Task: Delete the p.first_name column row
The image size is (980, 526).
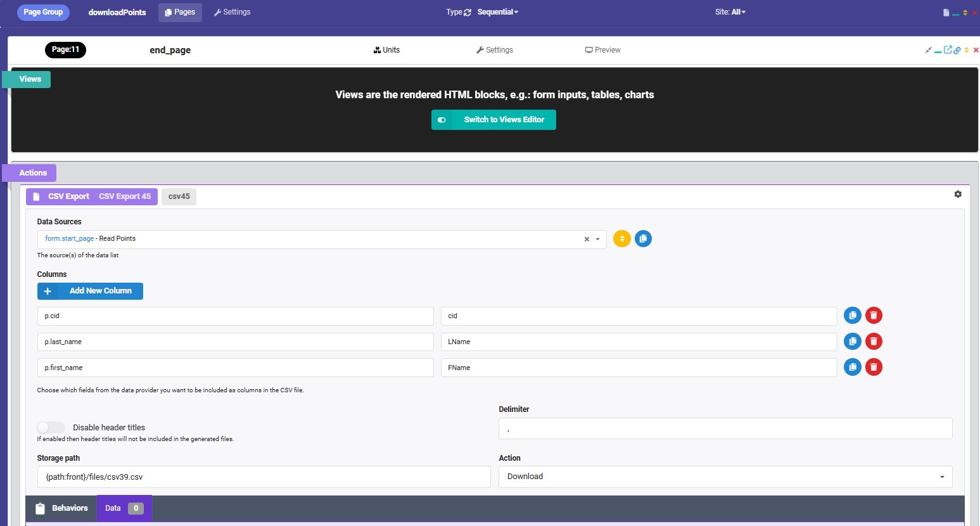Action: click(874, 368)
